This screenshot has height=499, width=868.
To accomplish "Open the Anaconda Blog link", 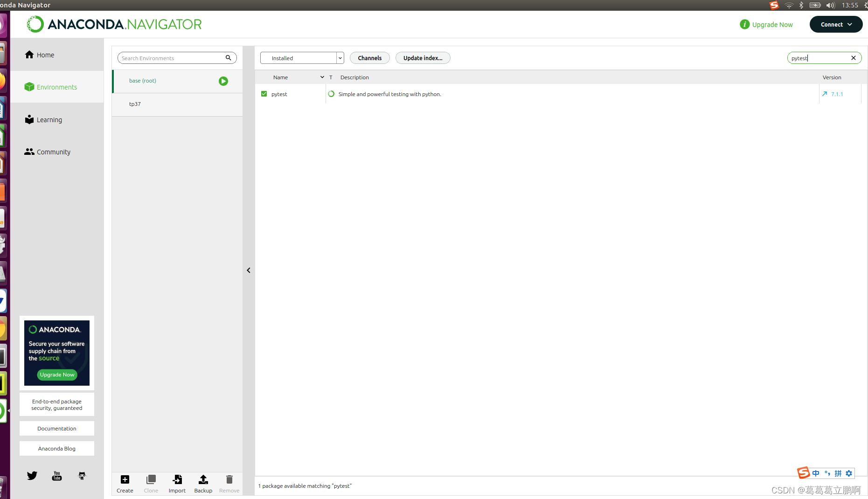I will click(x=57, y=449).
